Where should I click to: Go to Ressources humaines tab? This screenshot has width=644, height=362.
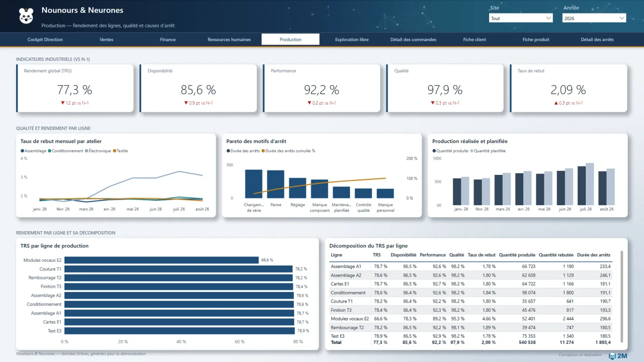point(229,39)
